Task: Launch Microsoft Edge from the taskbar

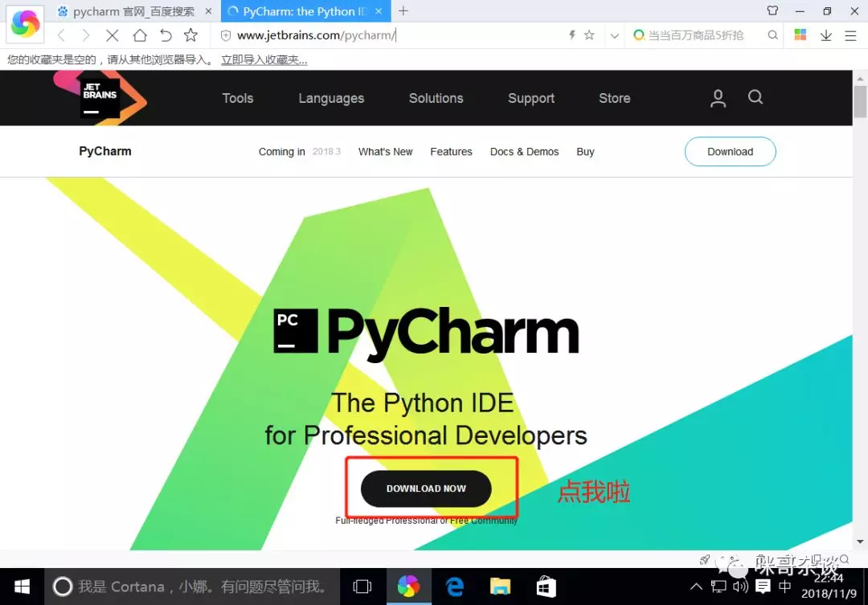Action: click(x=455, y=587)
